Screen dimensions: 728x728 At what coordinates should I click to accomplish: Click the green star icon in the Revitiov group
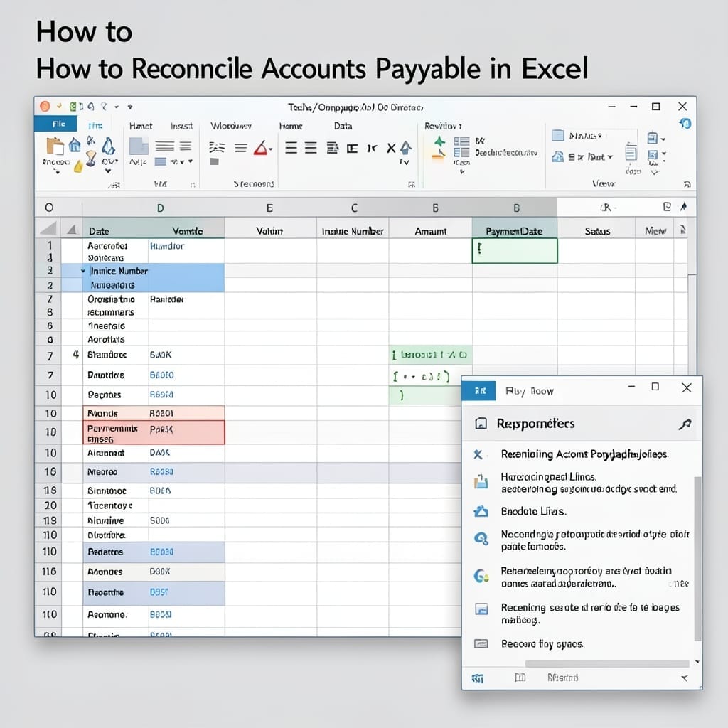point(439,141)
